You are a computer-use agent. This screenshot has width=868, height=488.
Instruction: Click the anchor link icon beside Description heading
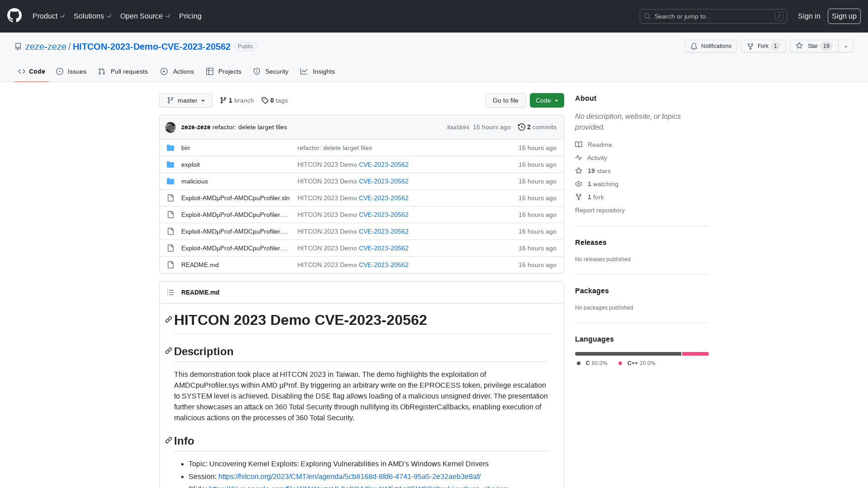point(169,351)
